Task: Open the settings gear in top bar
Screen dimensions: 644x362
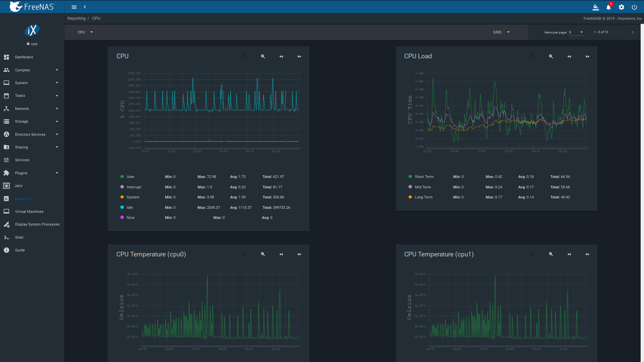Action: (622, 7)
